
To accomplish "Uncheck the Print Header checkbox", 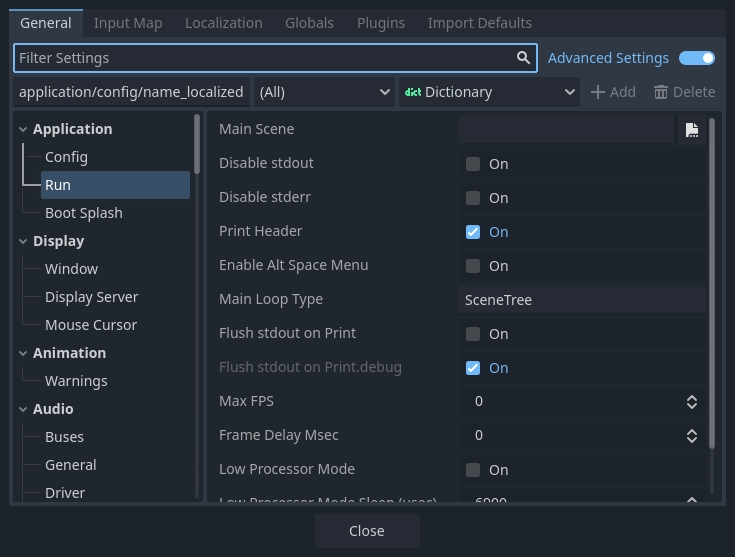I will (x=473, y=232).
